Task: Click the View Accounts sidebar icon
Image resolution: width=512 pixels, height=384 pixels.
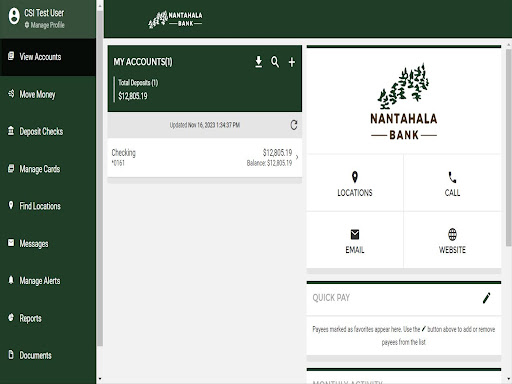Action: click(11, 56)
